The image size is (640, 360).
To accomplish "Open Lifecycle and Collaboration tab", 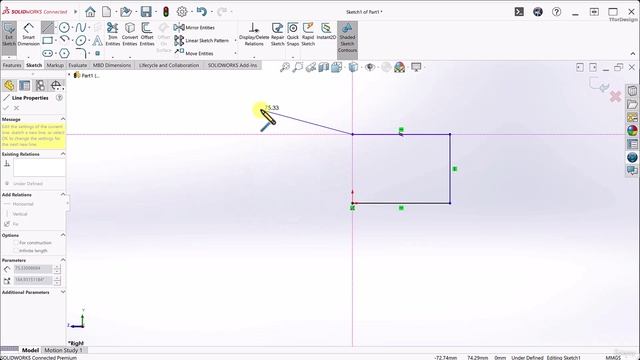I will click(x=169, y=65).
